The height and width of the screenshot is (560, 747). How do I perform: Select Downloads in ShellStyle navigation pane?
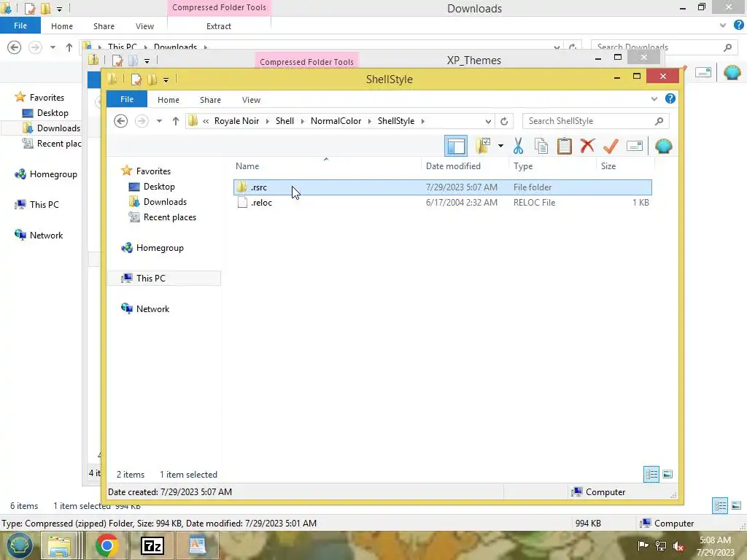tap(165, 201)
